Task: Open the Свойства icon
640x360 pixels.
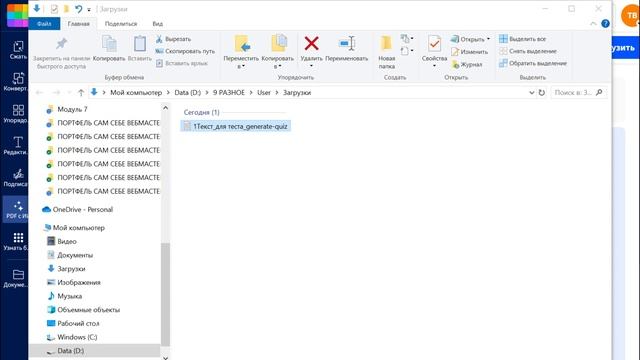Action: (x=434, y=43)
